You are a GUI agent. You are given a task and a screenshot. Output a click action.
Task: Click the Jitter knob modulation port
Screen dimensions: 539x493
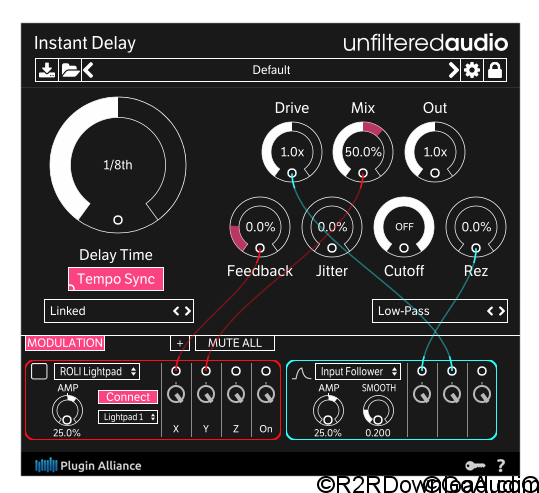(332, 248)
